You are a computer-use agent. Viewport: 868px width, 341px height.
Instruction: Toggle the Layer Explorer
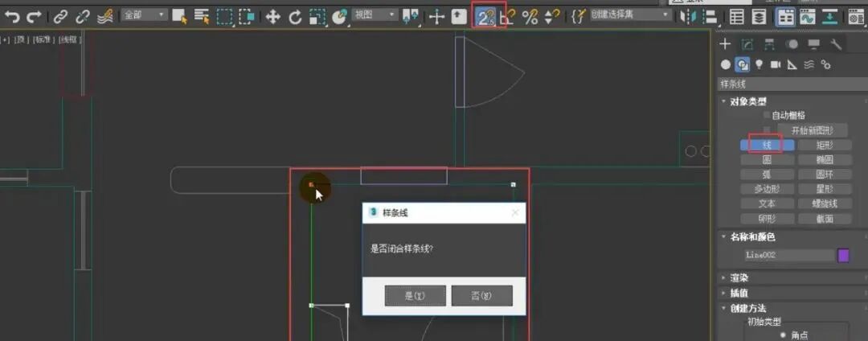[x=759, y=17]
